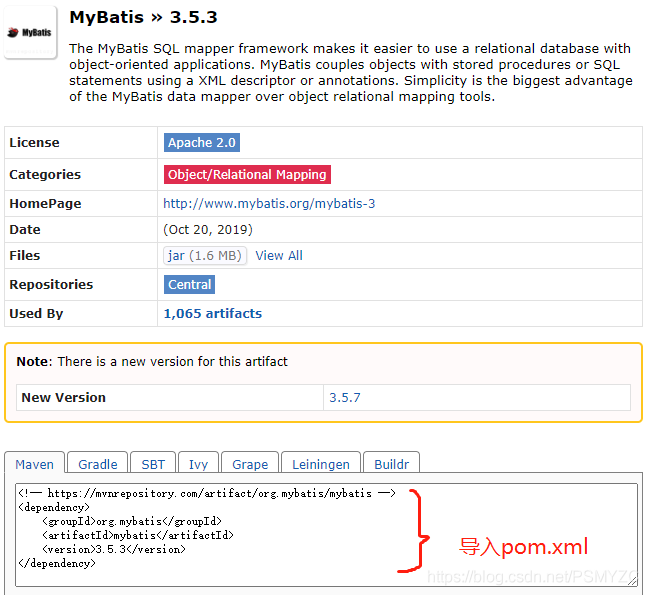
Task: Click the Date row label
Action: [x=25, y=229]
